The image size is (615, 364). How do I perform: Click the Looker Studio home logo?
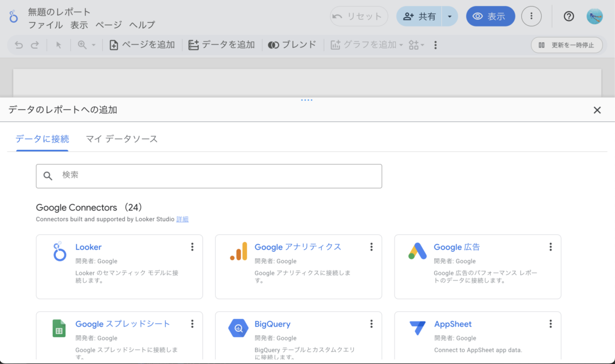[13, 17]
